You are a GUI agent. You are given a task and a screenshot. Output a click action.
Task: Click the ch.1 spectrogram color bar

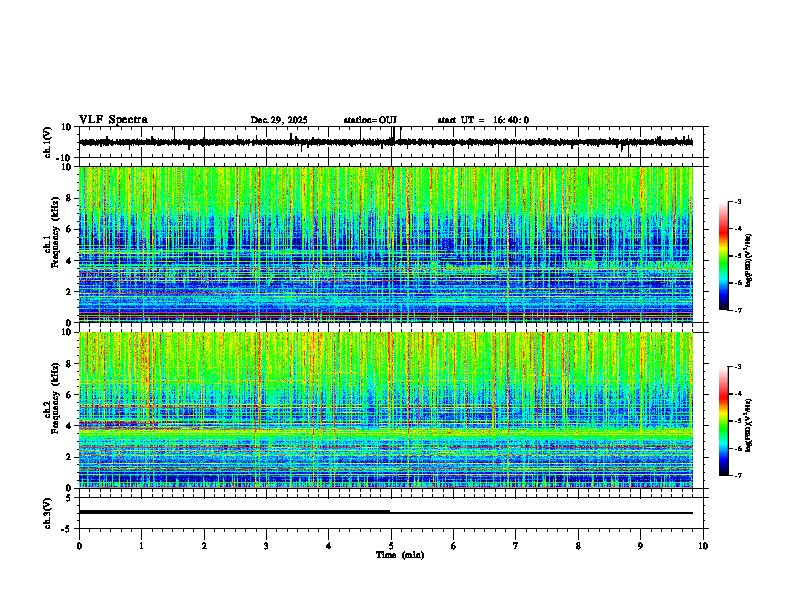tap(723, 256)
